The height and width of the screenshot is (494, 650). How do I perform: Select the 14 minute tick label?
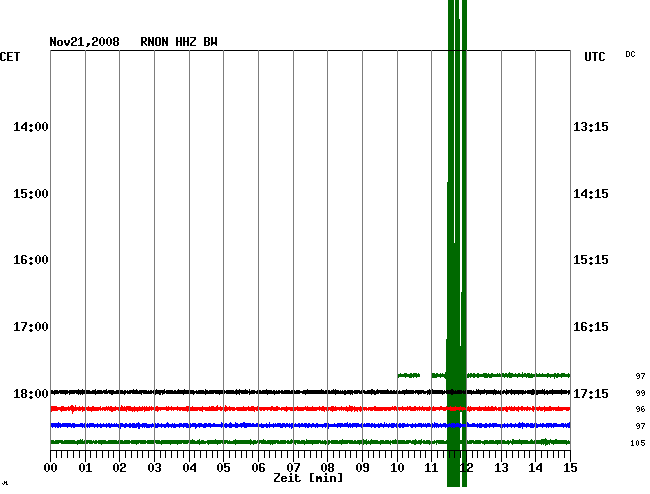pyautogui.click(x=535, y=468)
